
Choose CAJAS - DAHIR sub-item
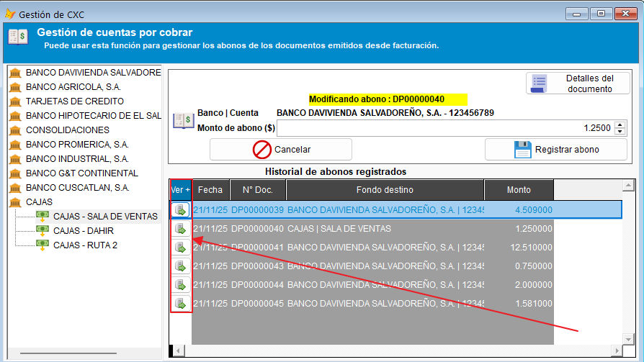tap(84, 231)
